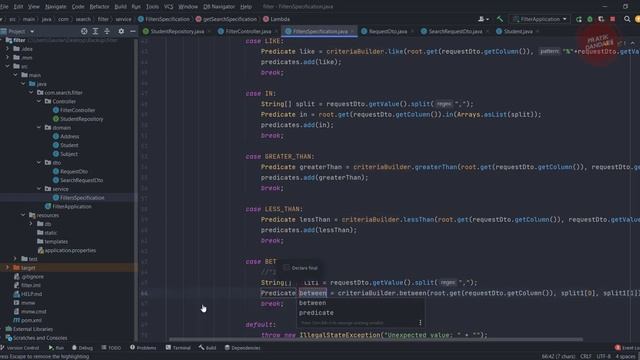Select application.properties file
The width and height of the screenshot is (640, 360).
point(70,250)
